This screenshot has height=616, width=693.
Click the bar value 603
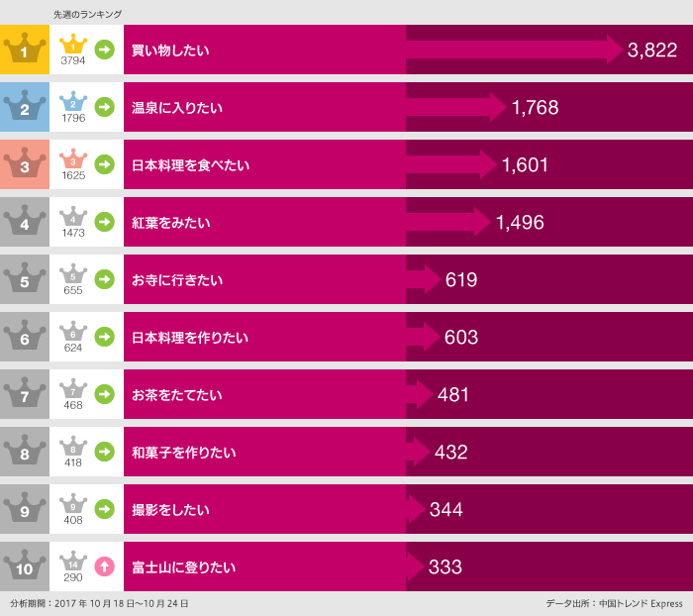point(461,338)
